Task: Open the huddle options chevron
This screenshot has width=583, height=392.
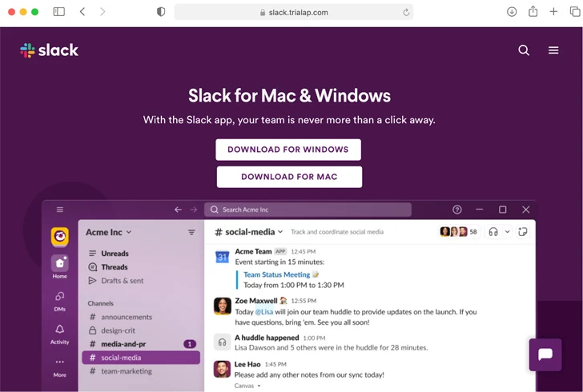Action: pyautogui.click(x=507, y=232)
